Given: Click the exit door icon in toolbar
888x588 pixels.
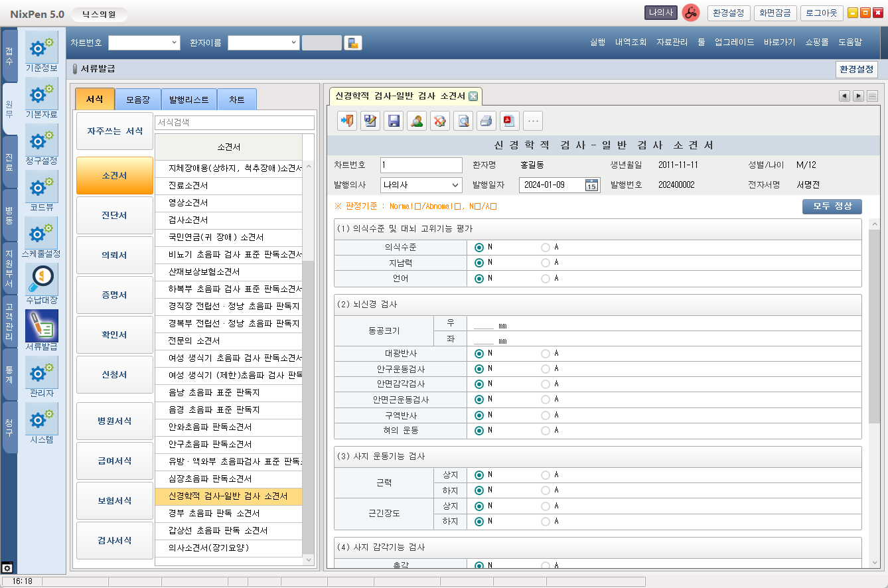Looking at the screenshot, I should [347, 121].
